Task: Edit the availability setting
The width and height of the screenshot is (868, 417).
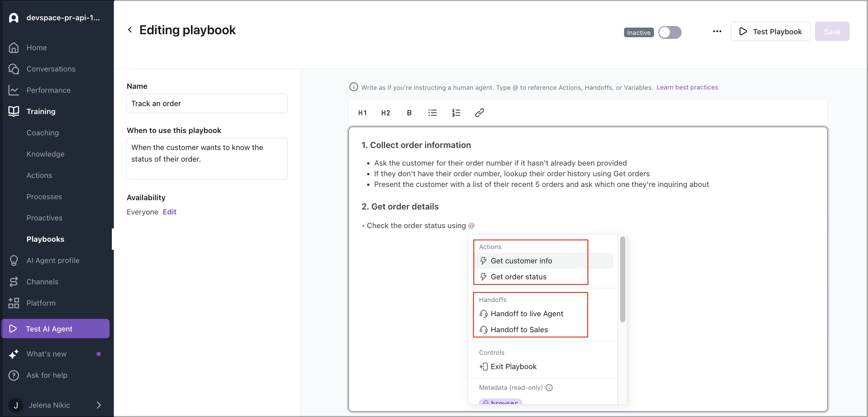Action: tap(169, 212)
